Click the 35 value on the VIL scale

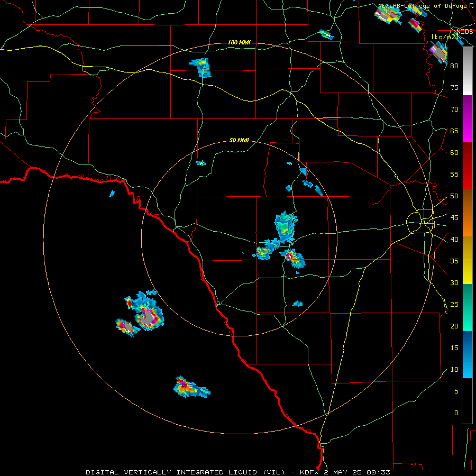point(454,261)
